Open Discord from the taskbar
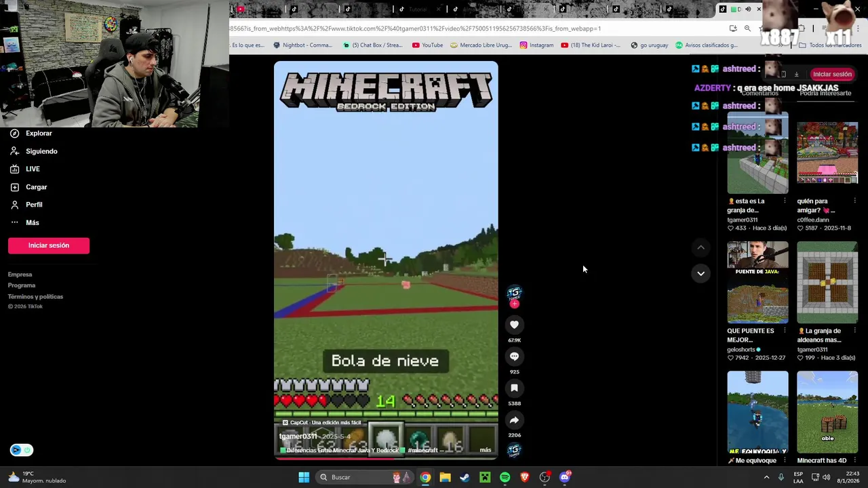Viewport: 868px width, 488px height. click(x=565, y=477)
